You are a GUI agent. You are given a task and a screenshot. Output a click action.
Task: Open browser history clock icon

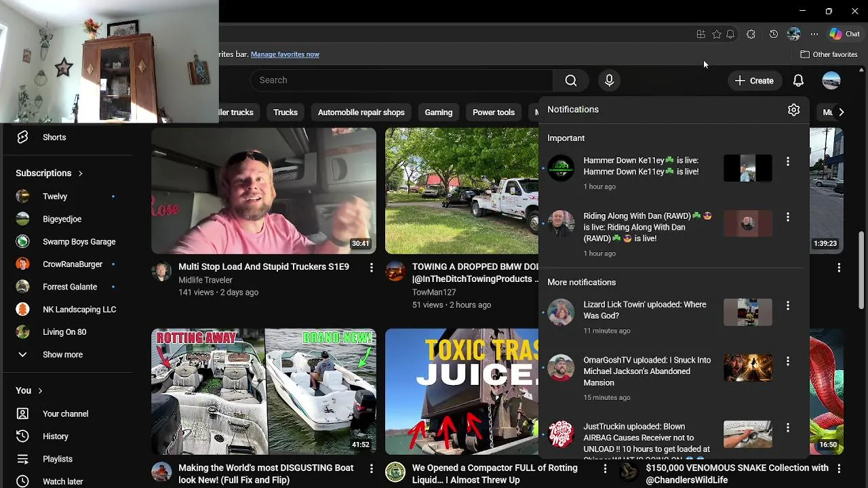point(773,34)
